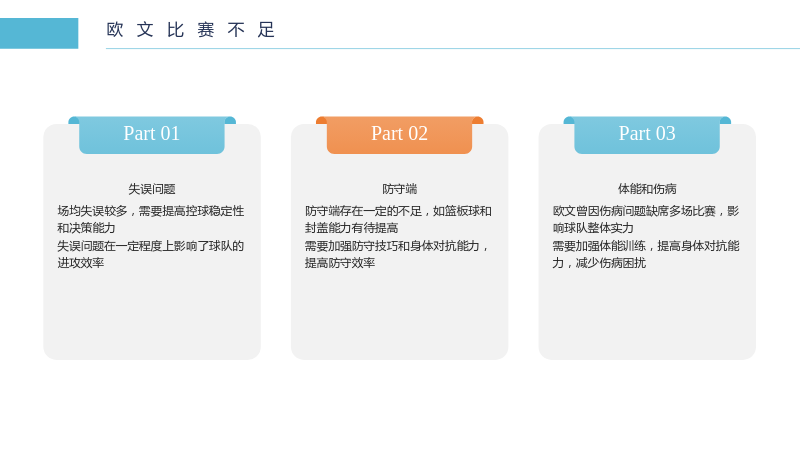The width and height of the screenshot is (800, 450).
Task: Select the 体能和伤病 heading text
Action: pyautogui.click(x=647, y=189)
